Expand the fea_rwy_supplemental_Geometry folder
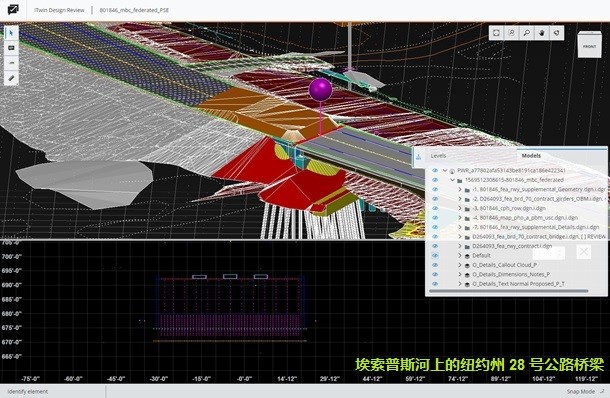The image size is (610, 398). 460,189
